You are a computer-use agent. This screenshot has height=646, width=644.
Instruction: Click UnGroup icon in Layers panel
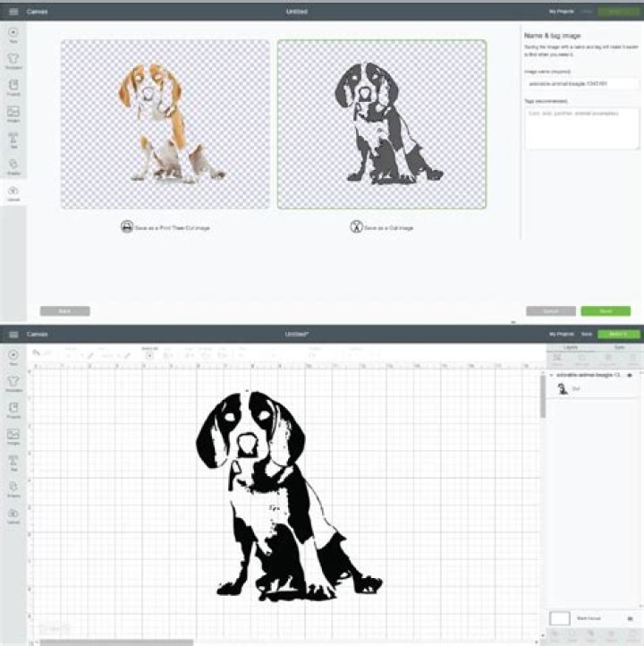click(581, 360)
